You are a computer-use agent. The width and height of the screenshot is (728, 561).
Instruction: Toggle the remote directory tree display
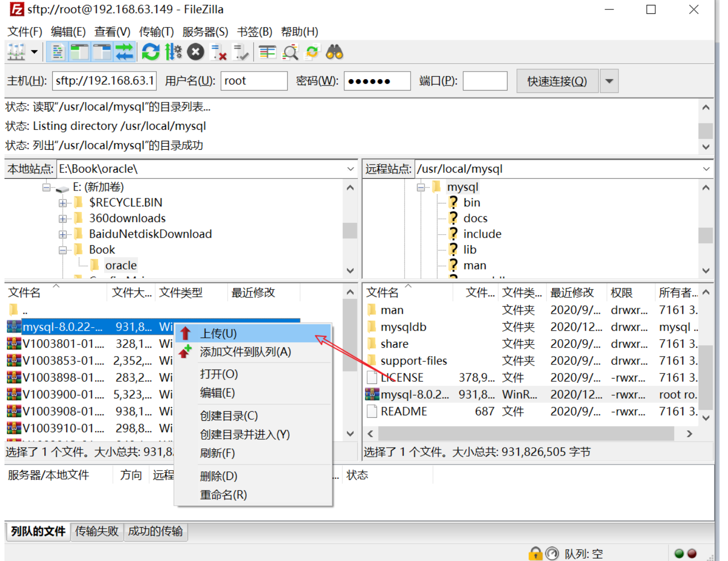point(102,52)
